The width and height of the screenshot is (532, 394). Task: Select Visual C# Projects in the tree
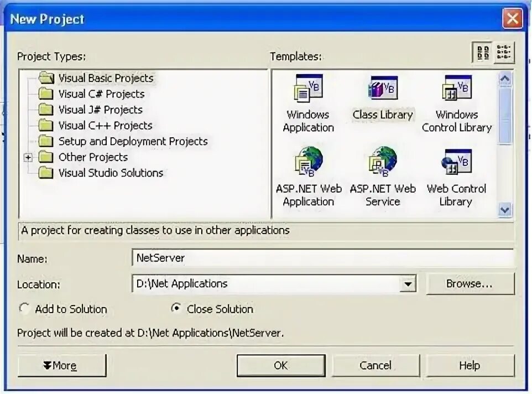[101, 94]
